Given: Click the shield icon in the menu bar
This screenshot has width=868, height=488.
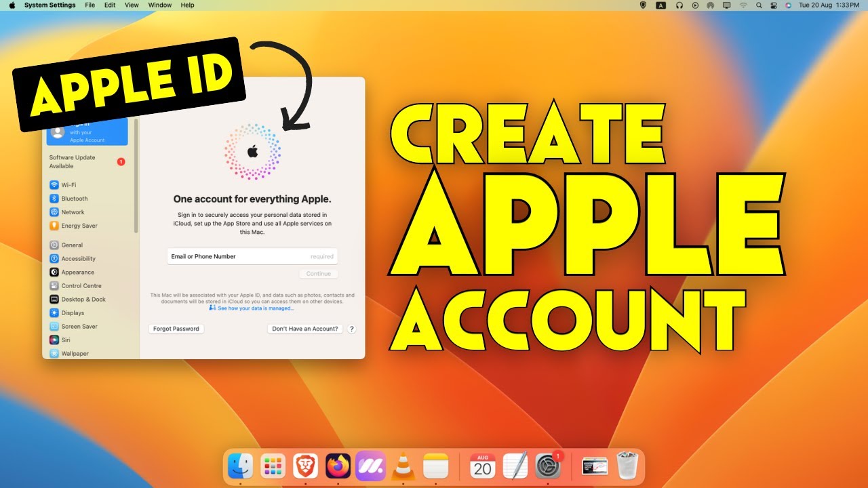Looking at the screenshot, I should click(644, 5).
